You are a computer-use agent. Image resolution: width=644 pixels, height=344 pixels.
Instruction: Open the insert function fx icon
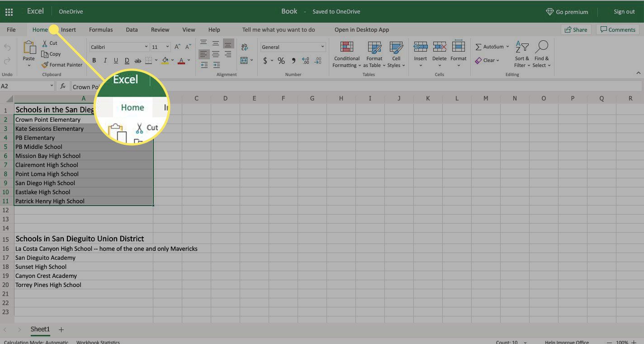(63, 86)
